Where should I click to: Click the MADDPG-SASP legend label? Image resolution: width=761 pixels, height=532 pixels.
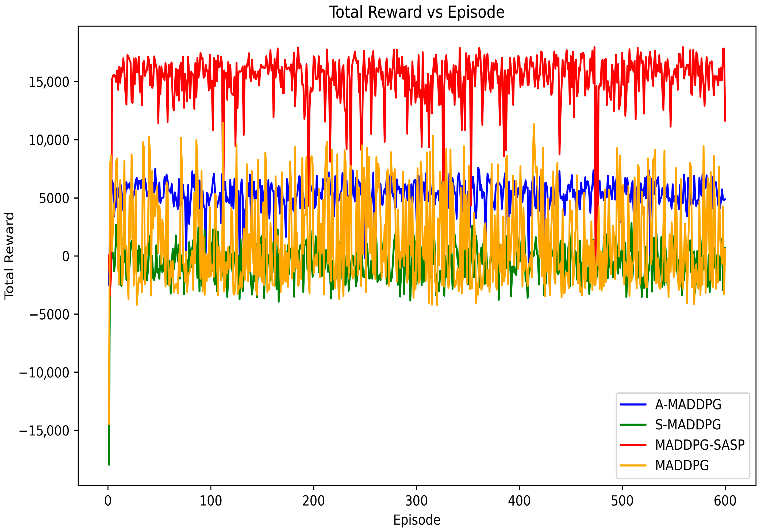pos(700,445)
